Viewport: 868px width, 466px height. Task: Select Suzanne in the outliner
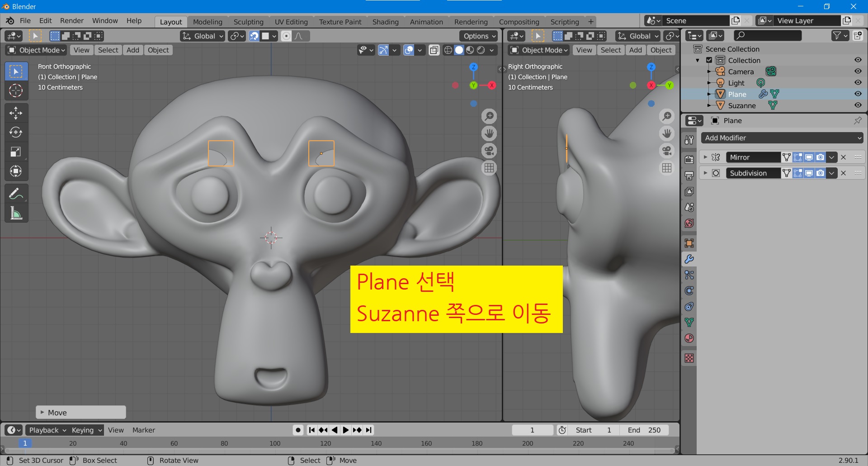point(742,105)
